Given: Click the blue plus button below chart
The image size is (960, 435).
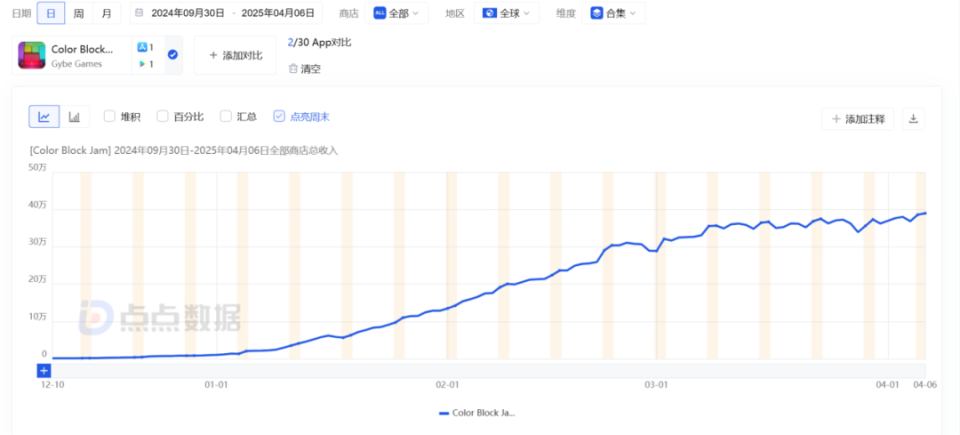Looking at the screenshot, I should 43,371.
